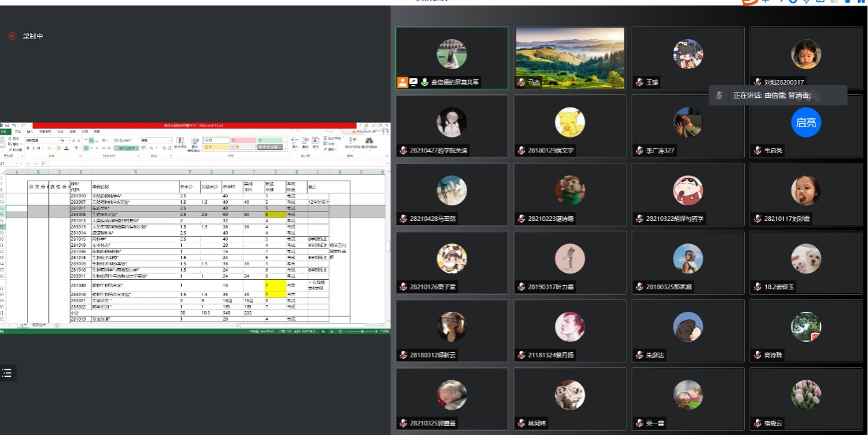Image resolution: width=868 pixels, height=435 pixels.
Task: Click the 录制中 recording label
Action: tap(33, 36)
